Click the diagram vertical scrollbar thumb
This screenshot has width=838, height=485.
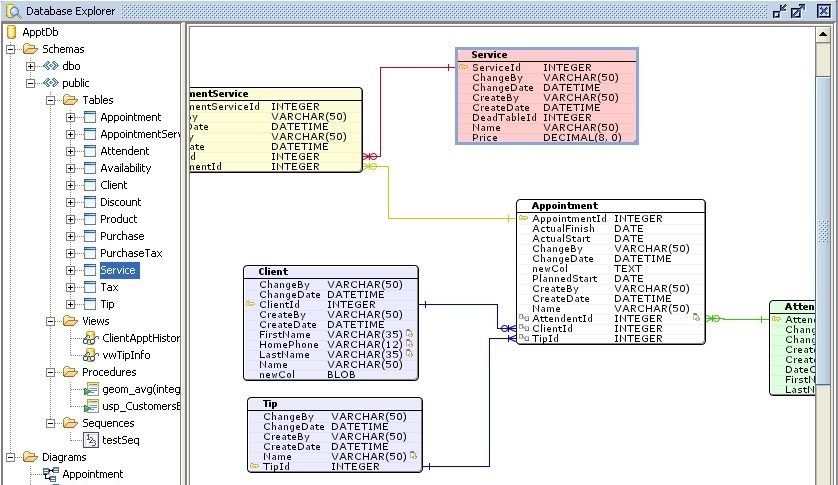tap(823, 230)
